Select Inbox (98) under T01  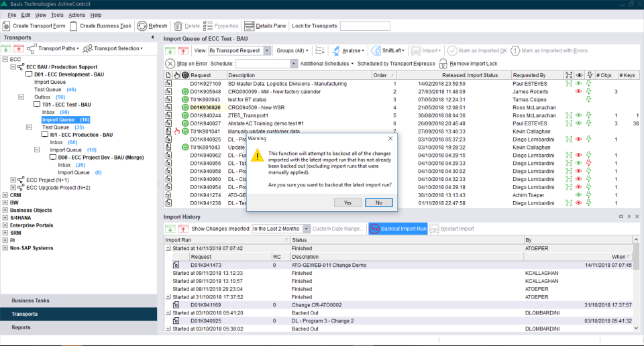coord(56,112)
